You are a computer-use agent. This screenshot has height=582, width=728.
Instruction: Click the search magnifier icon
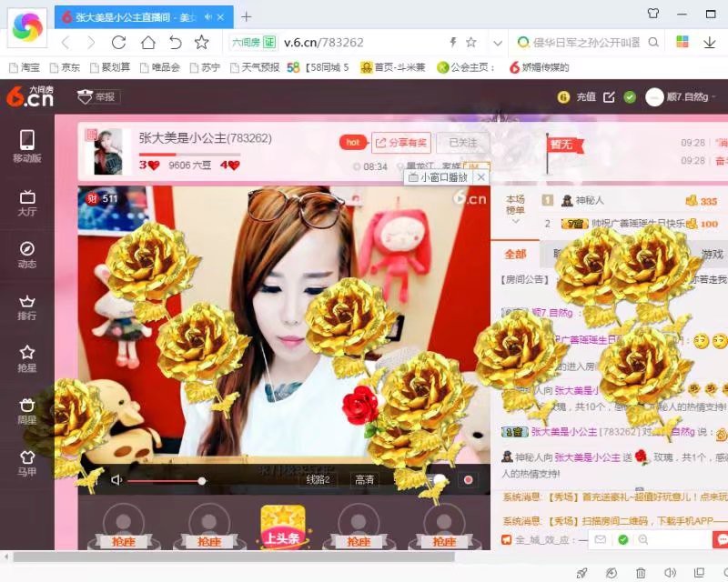point(653,43)
